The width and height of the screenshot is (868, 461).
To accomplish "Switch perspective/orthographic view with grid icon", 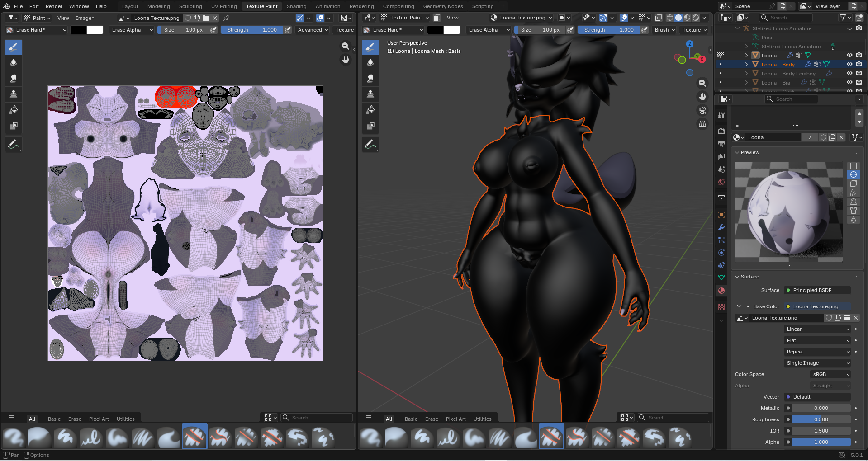I will coord(702,124).
